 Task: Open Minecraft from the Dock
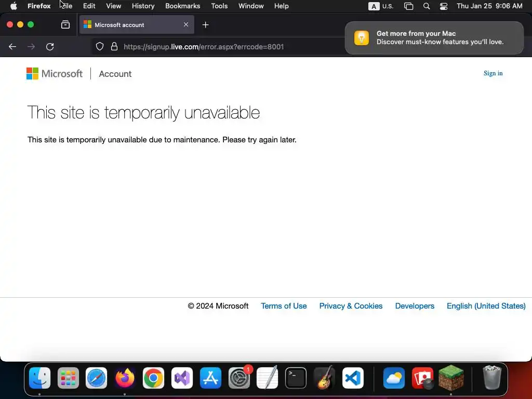(x=451, y=377)
